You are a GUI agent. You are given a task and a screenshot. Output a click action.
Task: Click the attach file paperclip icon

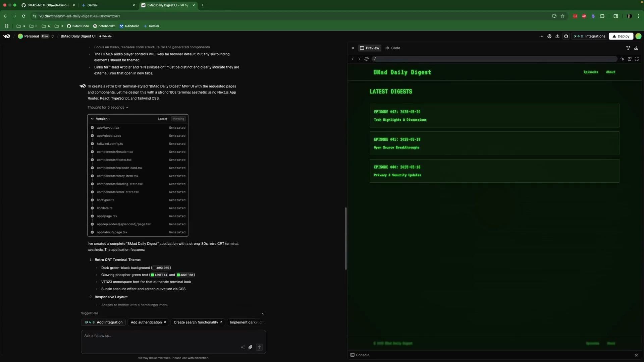(x=250, y=347)
